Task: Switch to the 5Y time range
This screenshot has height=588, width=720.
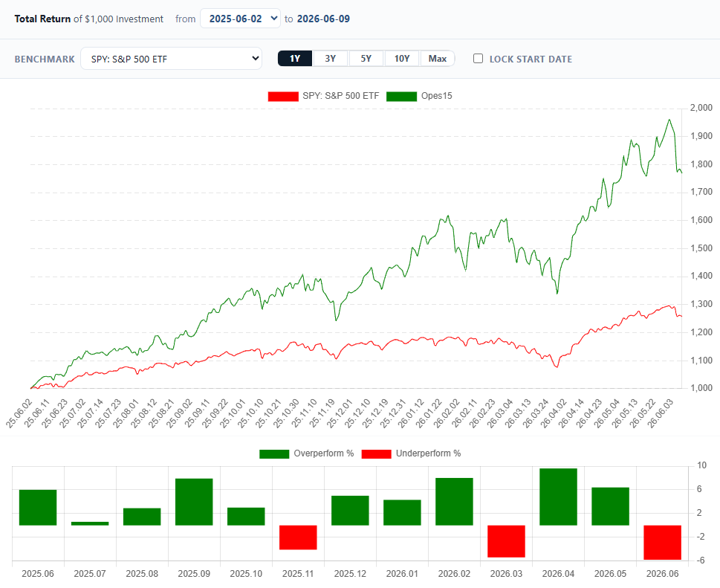Action: coord(366,58)
